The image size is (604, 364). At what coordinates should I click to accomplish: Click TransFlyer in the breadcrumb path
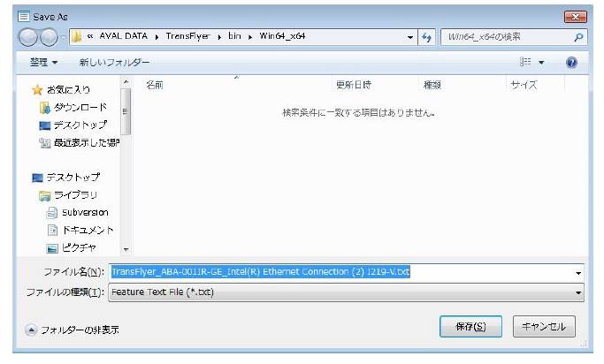coord(192,37)
